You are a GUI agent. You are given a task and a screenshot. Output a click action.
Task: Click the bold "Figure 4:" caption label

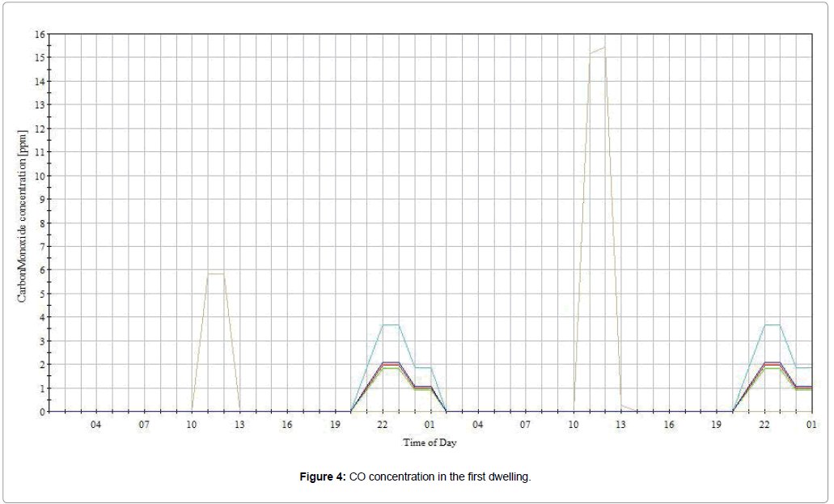click(324, 477)
